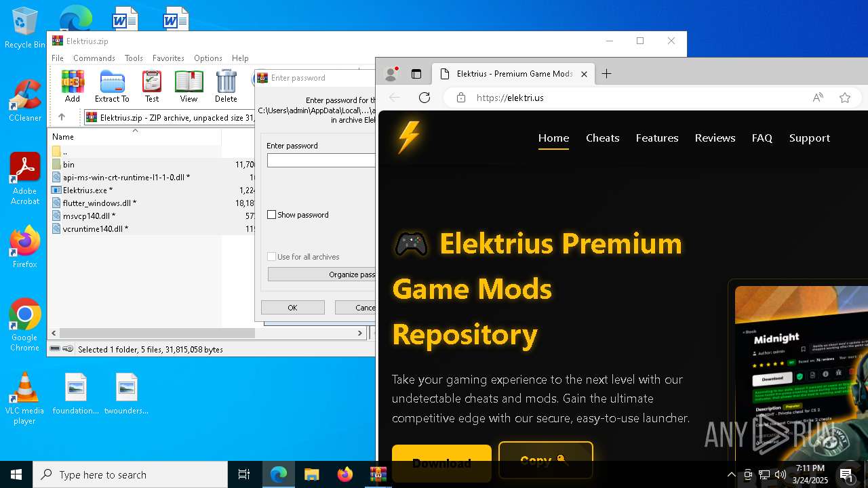Open Firefox desktop shortcut
868x488 pixels.
click(x=24, y=247)
